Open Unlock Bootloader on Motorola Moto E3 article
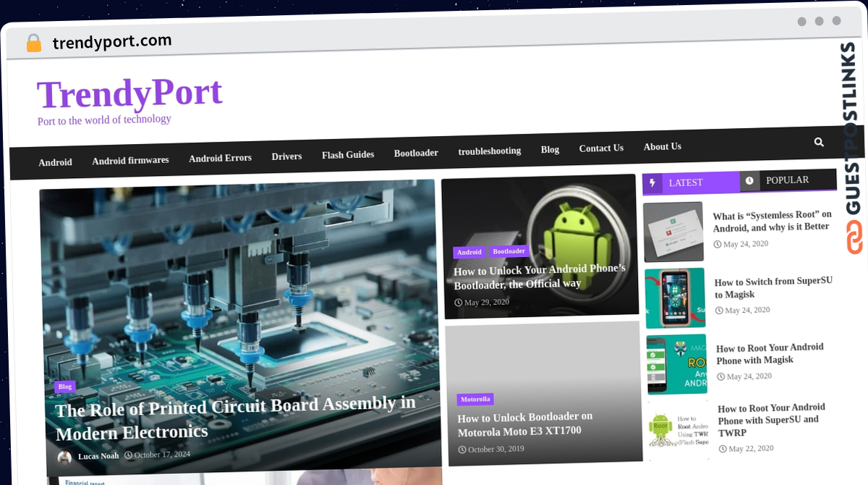868x485 pixels. [x=525, y=423]
